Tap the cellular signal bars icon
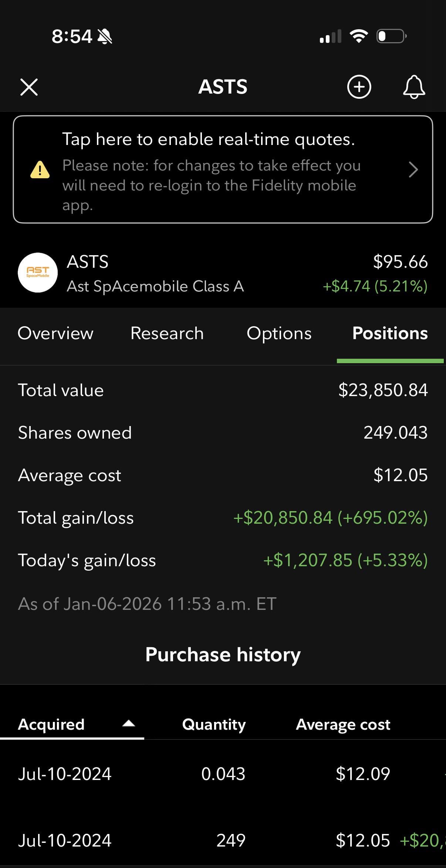This screenshot has width=446, height=868. tap(330, 37)
